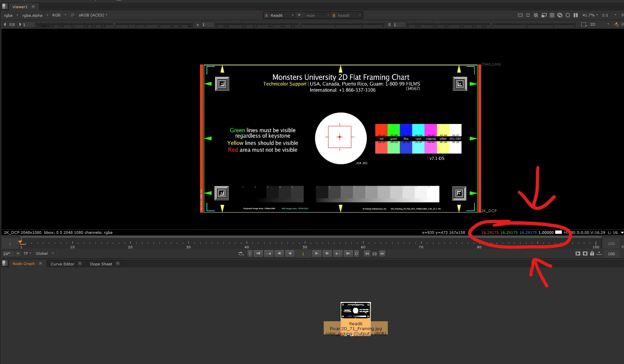Click the format guide rectangle icon
Viewport: 624px width, 364px height.
click(x=528, y=15)
